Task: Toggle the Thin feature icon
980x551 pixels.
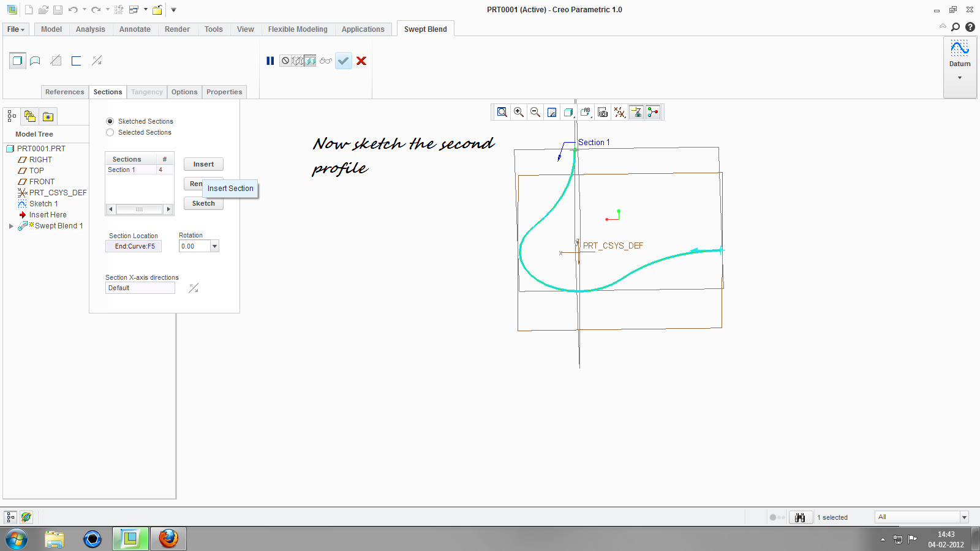Action: pos(76,61)
